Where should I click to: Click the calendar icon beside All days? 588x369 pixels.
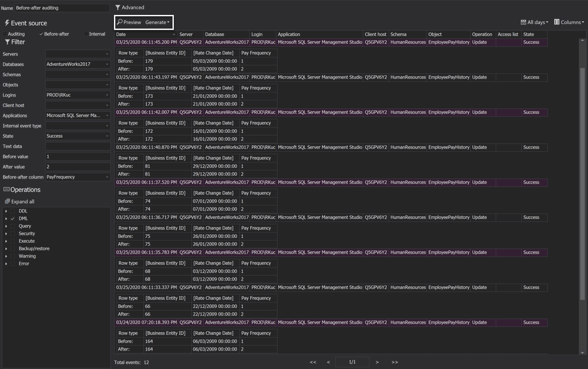pyautogui.click(x=524, y=22)
